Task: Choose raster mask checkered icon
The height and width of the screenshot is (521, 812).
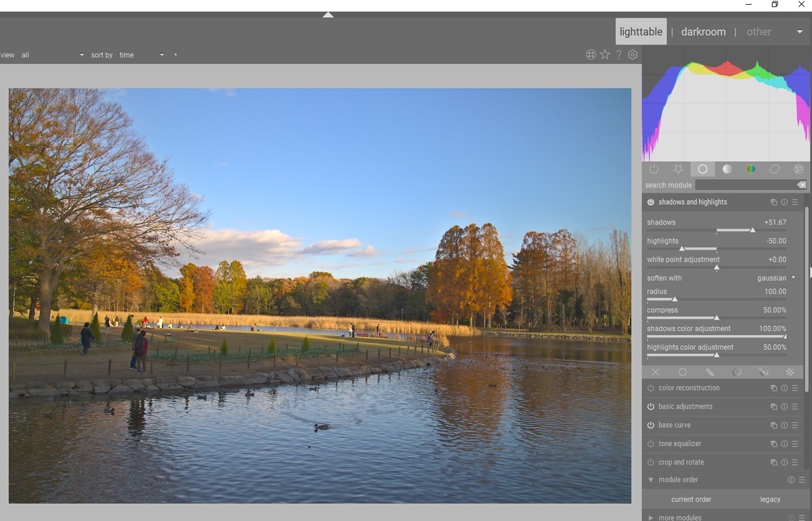Action: coord(790,372)
